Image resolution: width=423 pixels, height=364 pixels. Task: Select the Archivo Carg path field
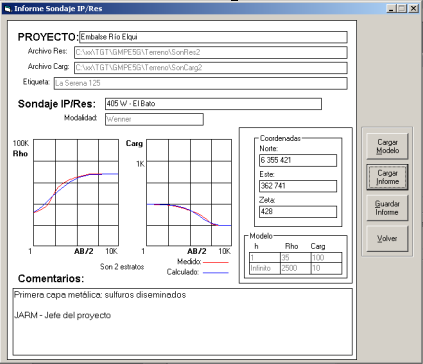tap(211, 68)
